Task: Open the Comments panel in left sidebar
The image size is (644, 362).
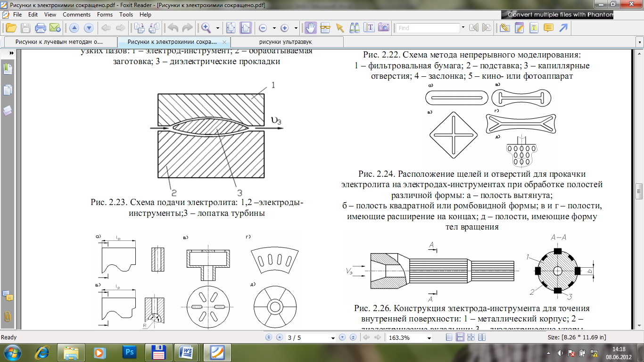Action: 8,296
